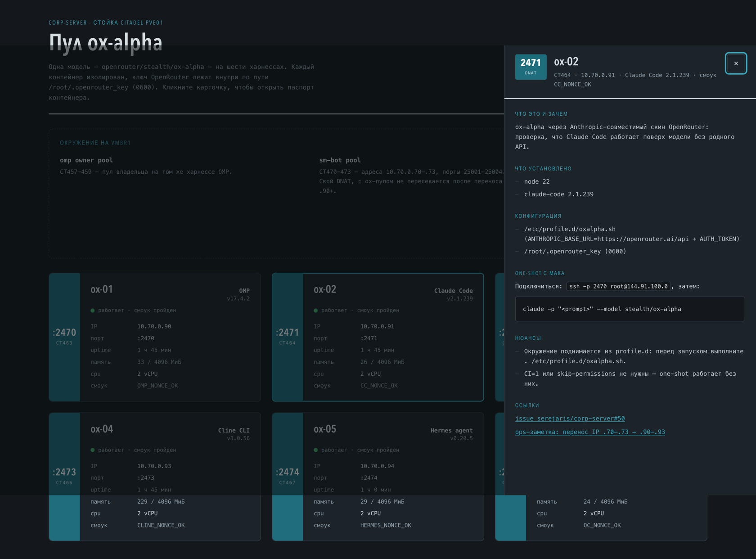Click ox-01 IP value 10.70.0.90

[154, 326]
